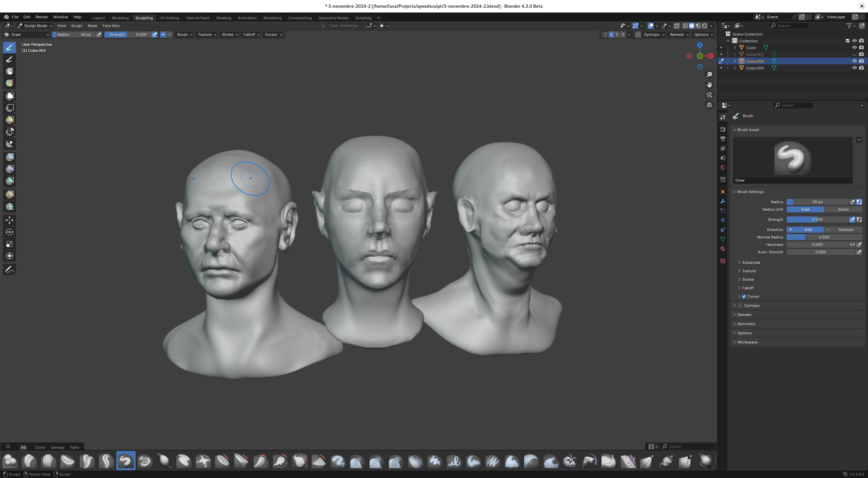Select the Move tool

tap(9, 220)
